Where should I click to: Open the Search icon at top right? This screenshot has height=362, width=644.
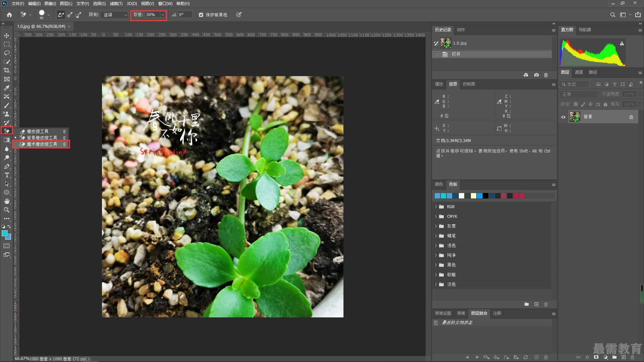612,15
